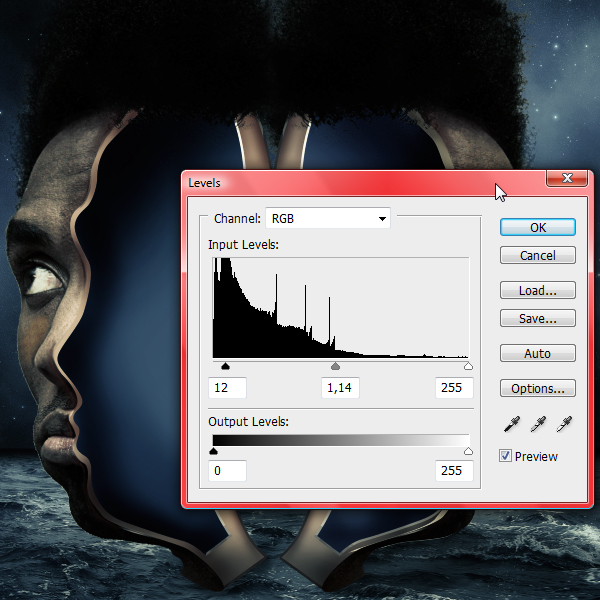
Task: Click the output white level slider
Action: point(468,452)
